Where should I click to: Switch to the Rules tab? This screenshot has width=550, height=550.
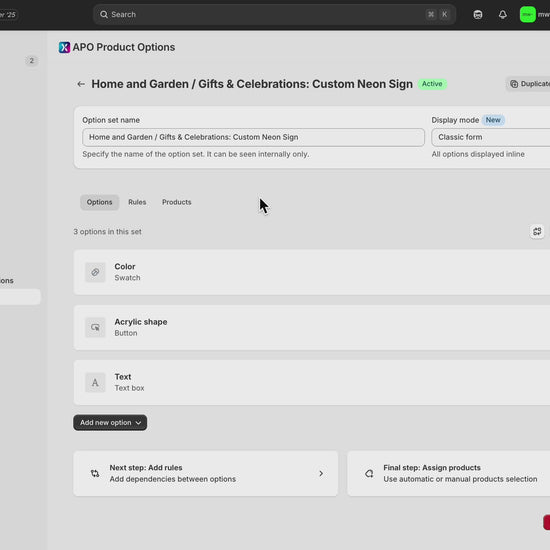point(137,202)
